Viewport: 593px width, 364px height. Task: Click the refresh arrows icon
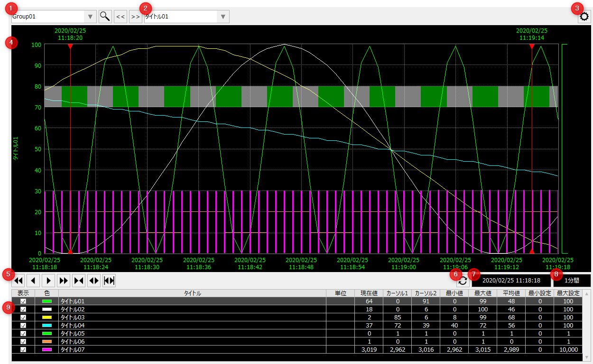tap(463, 281)
